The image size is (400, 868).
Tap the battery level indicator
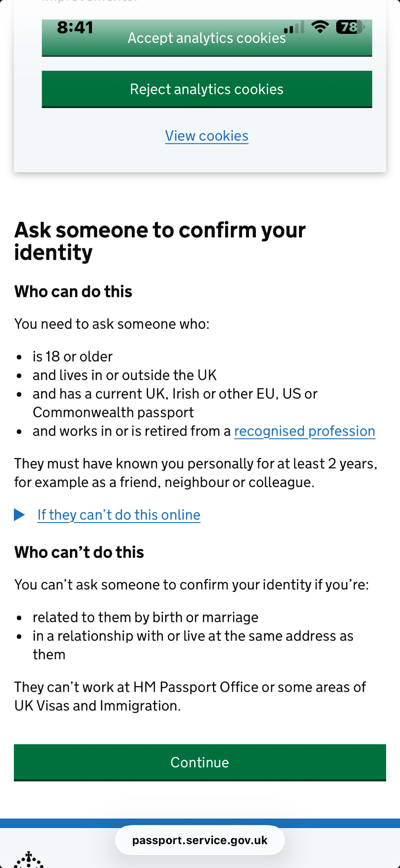point(350,27)
